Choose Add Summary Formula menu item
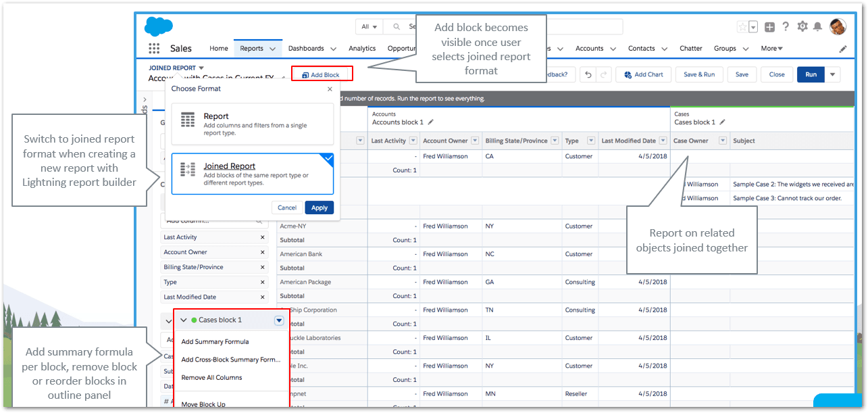This screenshot has width=868, height=413. (215, 342)
